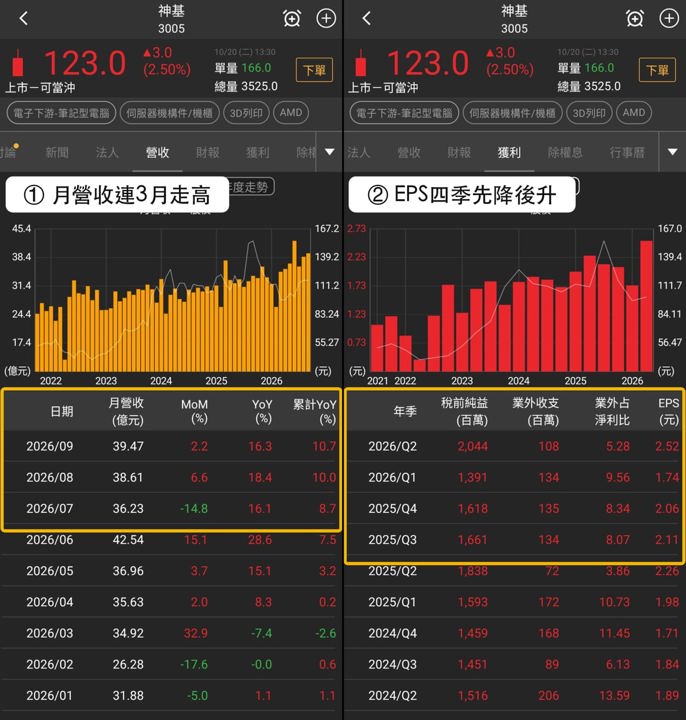Add stock to watchlist in left panel
This screenshot has width=686, height=720.
(326, 18)
